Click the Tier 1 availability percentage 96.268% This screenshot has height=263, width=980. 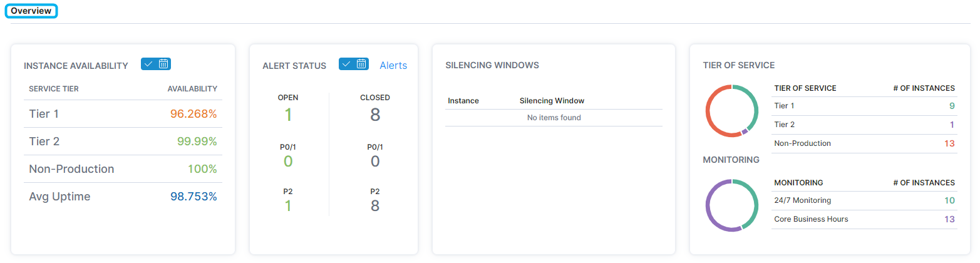(193, 114)
